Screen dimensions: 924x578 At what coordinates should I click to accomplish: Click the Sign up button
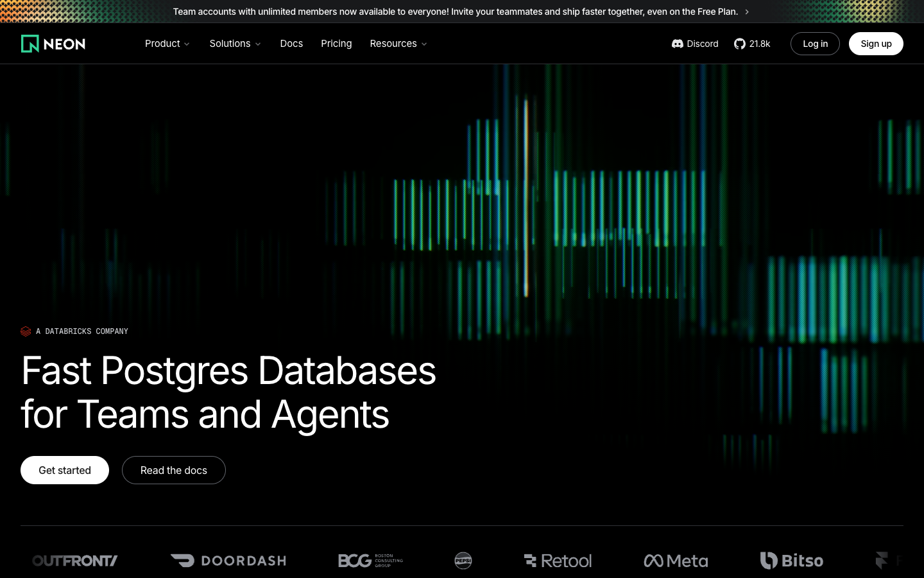point(876,44)
